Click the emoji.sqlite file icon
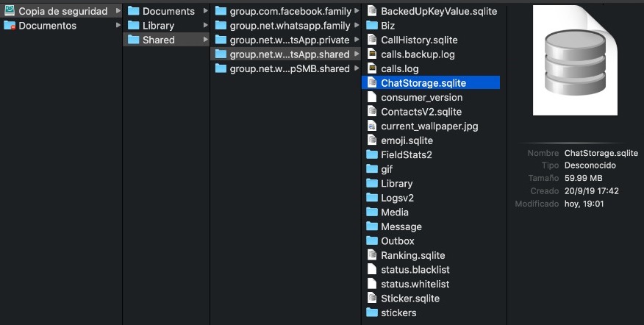 (372, 140)
